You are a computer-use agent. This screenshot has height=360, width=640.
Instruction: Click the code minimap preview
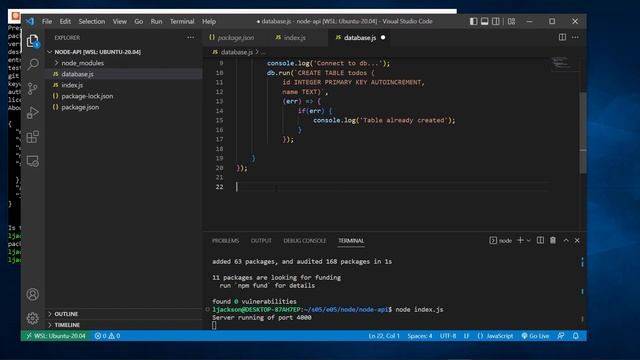564,64
